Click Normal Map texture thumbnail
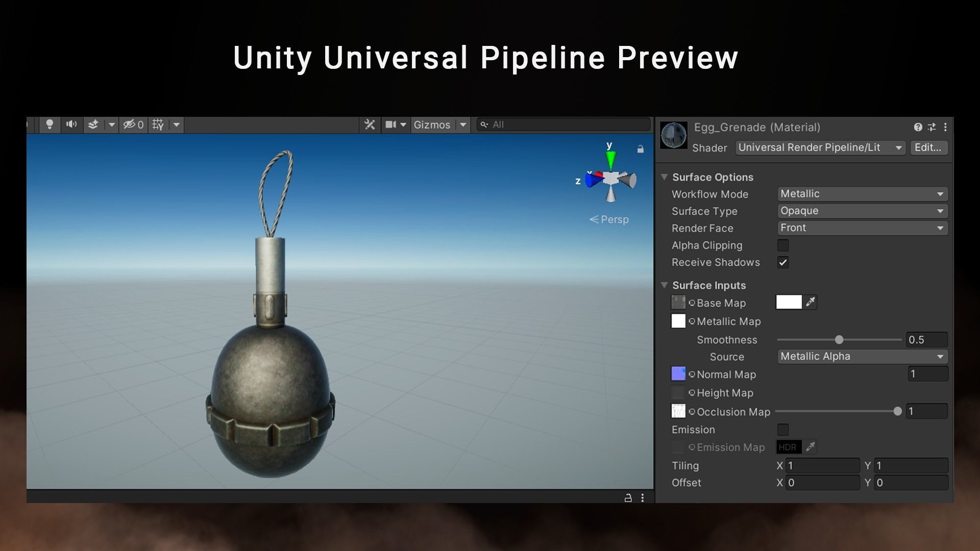The image size is (980, 551). point(678,374)
